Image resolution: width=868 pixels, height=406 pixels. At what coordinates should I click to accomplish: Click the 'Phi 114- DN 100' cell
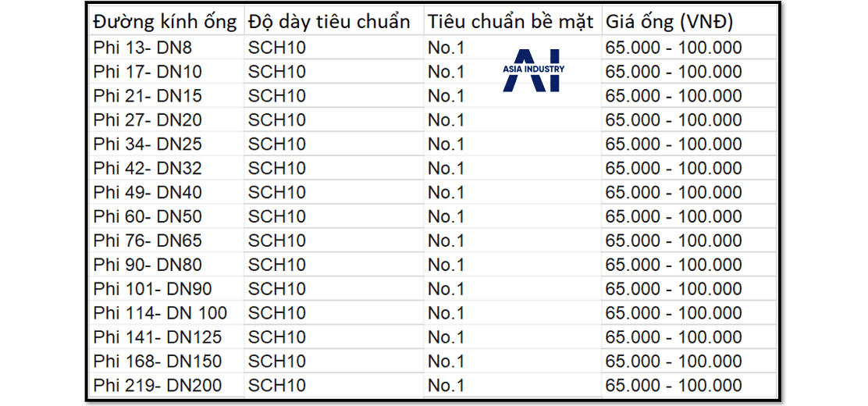pyautogui.click(x=160, y=313)
